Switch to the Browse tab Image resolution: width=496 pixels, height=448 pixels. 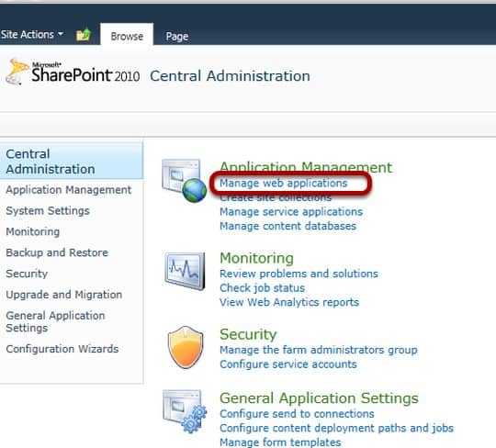click(127, 36)
